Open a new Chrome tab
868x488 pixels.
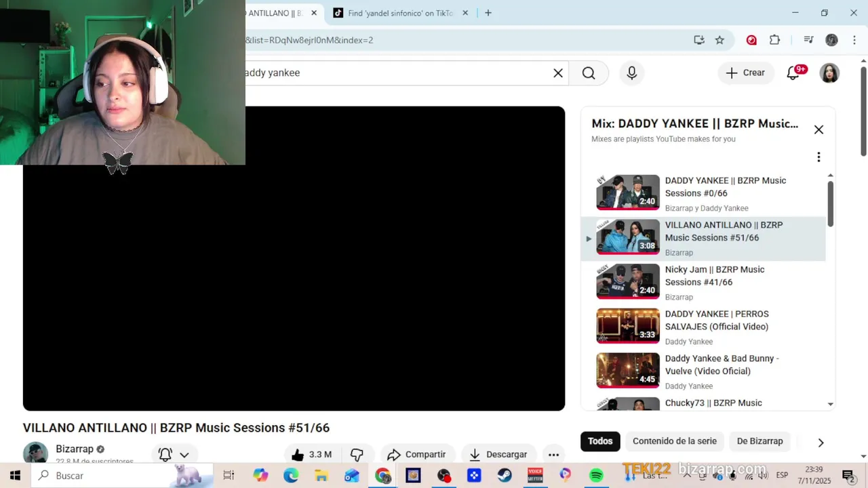(x=488, y=13)
